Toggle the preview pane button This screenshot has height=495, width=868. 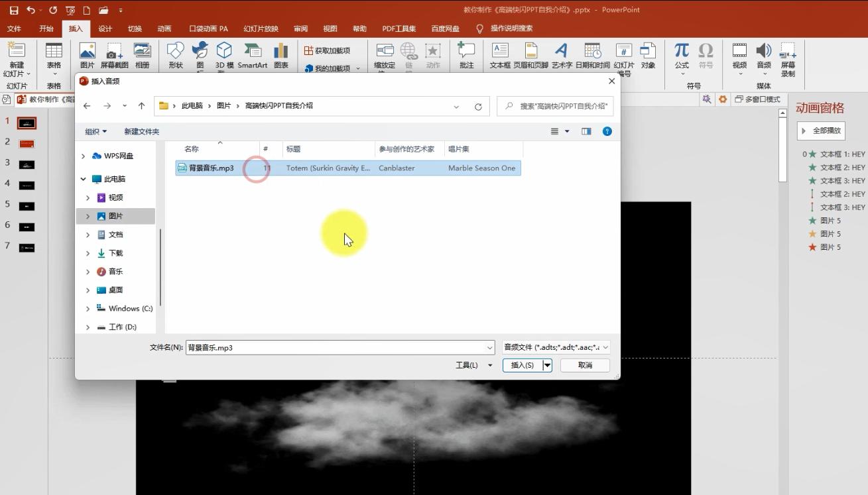[x=586, y=131]
